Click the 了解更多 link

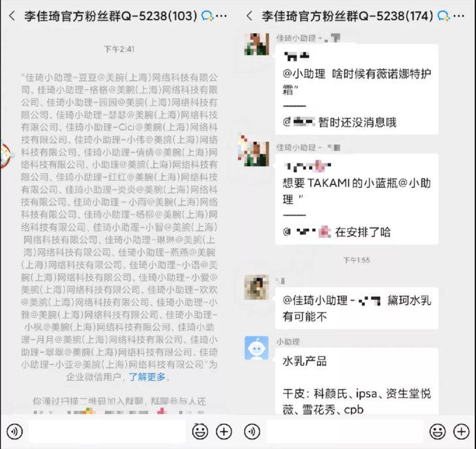click(147, 377)
